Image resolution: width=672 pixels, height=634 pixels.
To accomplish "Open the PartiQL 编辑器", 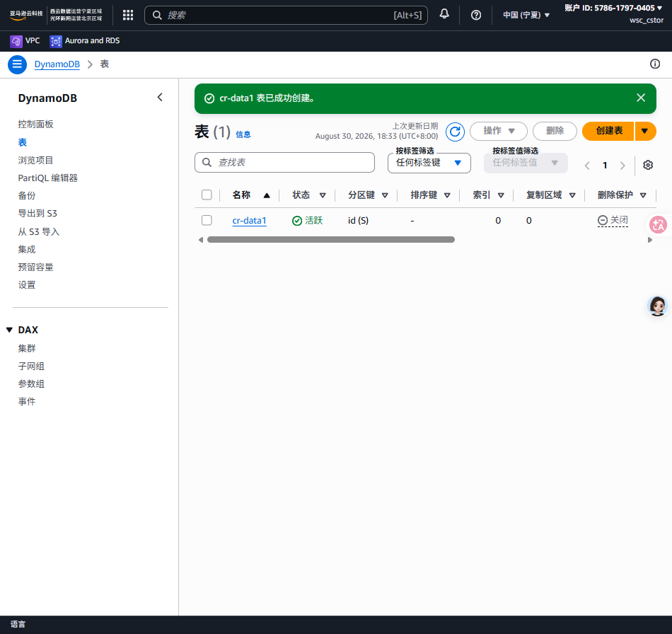I will coord(47,178).
